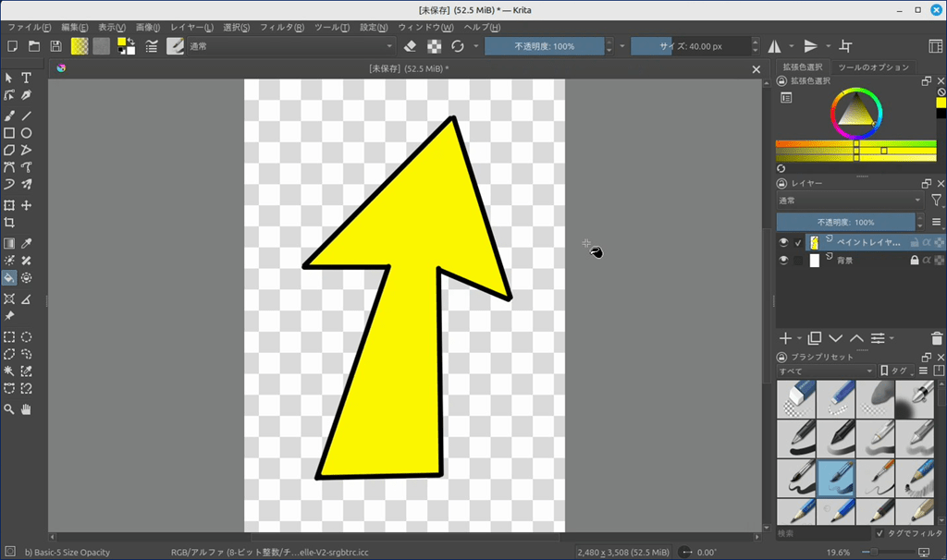Open the フィルタ menu

point(282,28)
